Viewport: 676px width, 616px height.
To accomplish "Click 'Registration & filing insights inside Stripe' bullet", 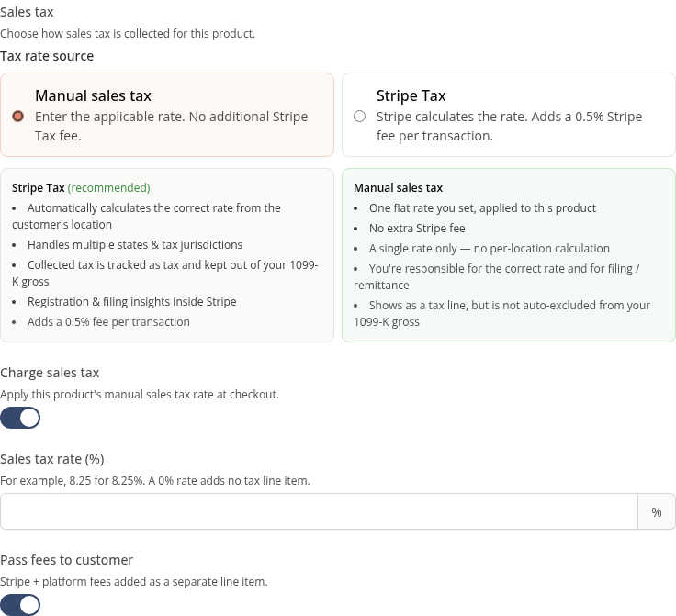I will pos(132,301).
